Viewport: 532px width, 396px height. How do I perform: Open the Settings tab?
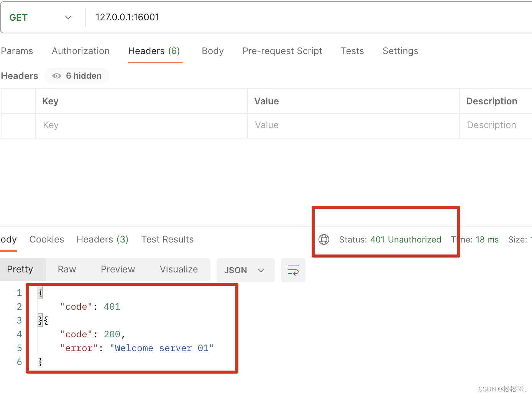[400, 51]
